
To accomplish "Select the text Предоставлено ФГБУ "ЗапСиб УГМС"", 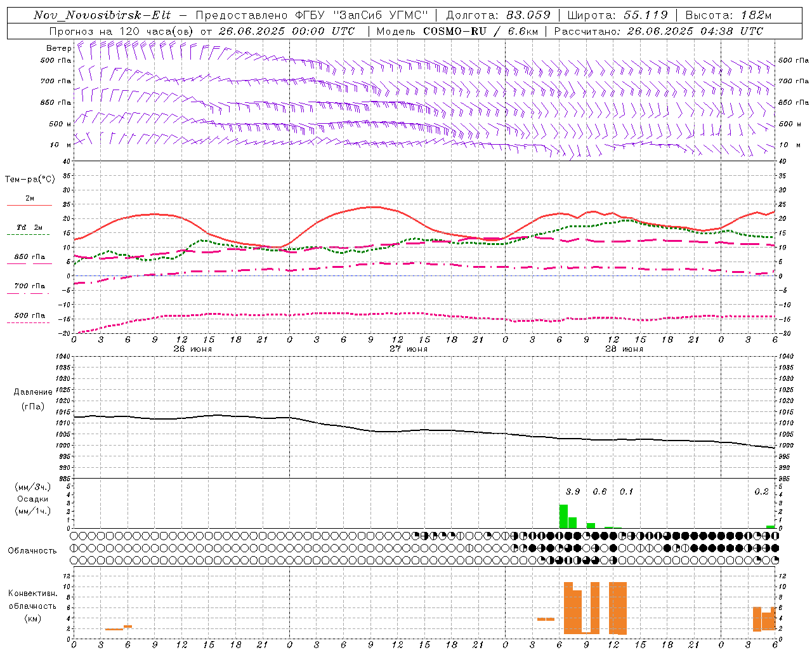I will coord(312,15).
